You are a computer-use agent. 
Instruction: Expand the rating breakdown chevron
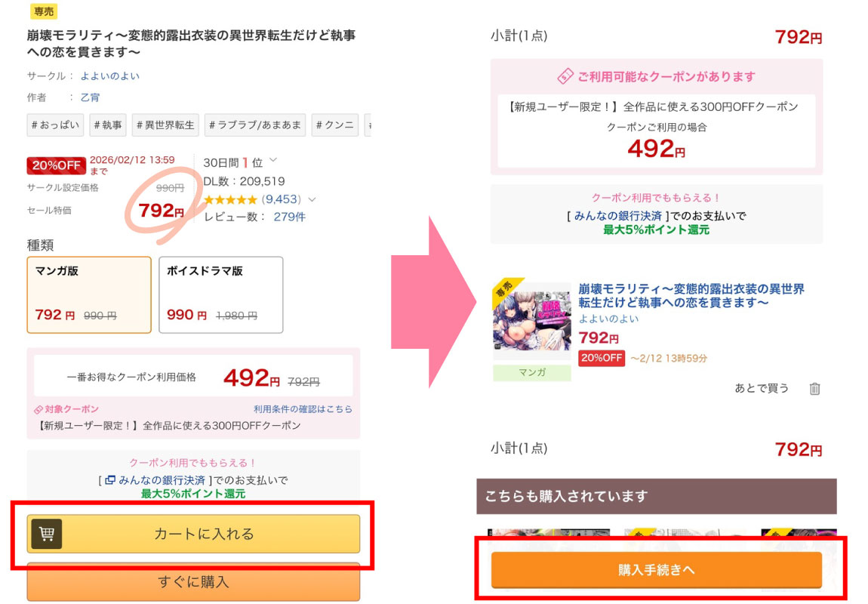click(x=312, y=200)
